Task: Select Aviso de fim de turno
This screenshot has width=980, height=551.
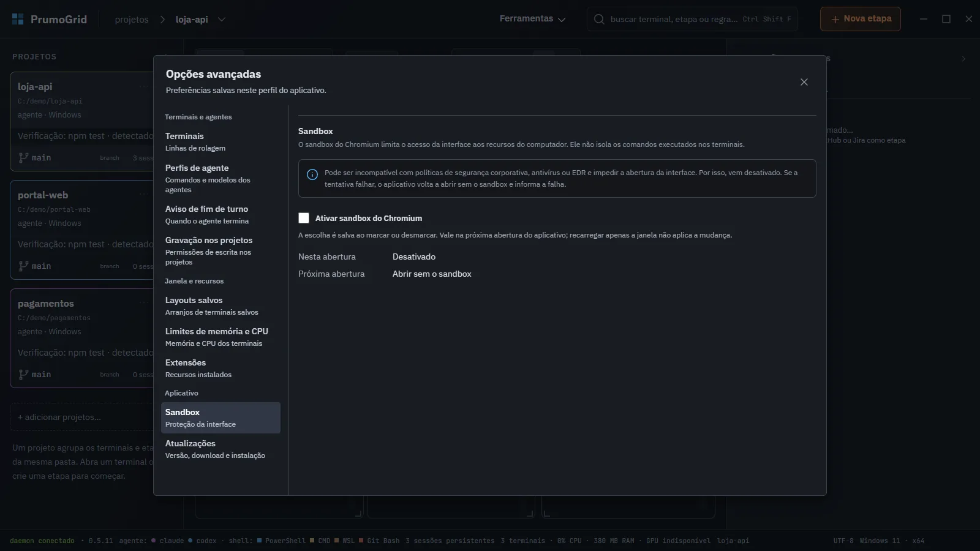Action: click(x=221, y=215)
